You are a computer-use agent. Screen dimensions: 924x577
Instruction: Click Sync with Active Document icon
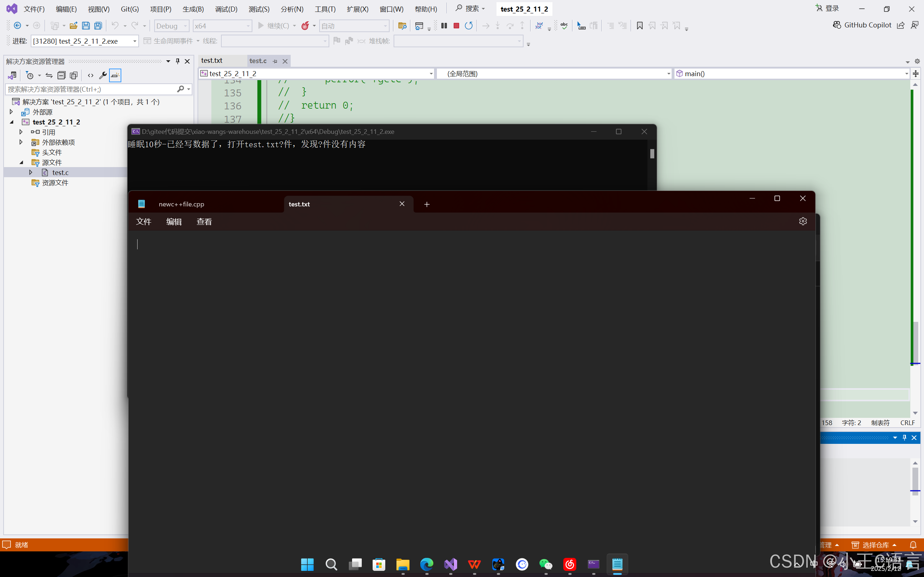tap(49, 75)
